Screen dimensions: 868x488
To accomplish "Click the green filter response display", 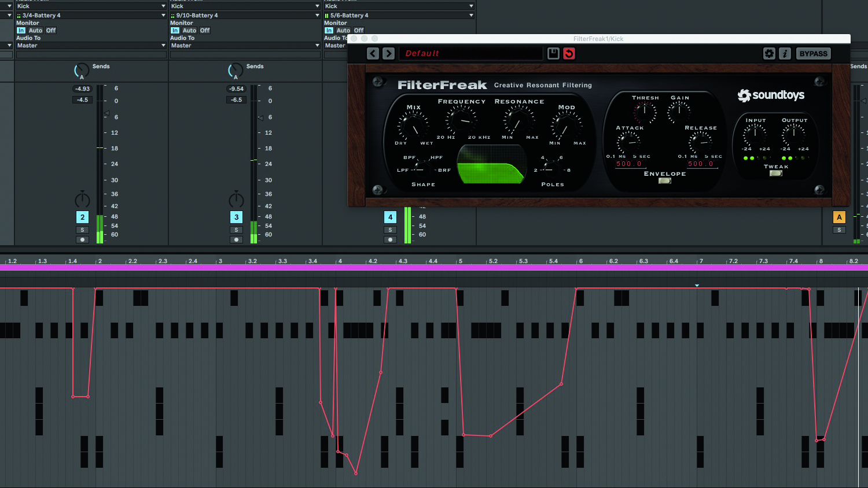I will 491,164.
